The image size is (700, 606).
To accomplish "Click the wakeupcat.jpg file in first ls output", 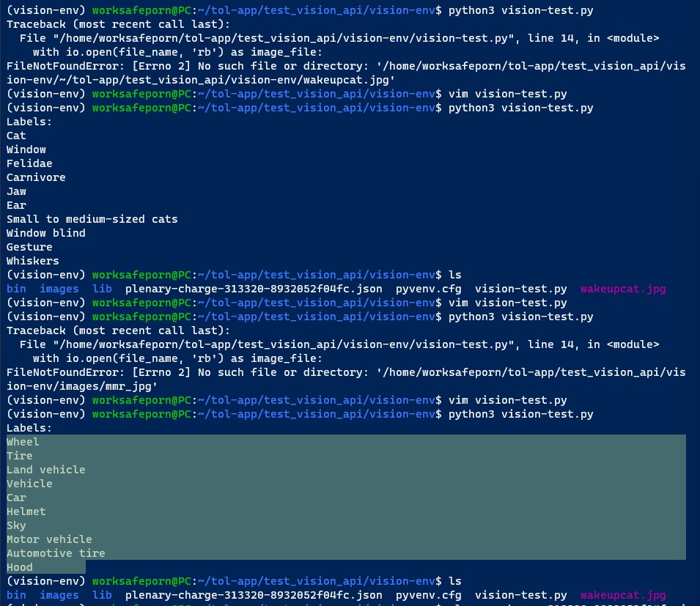I will click(623, 289).
